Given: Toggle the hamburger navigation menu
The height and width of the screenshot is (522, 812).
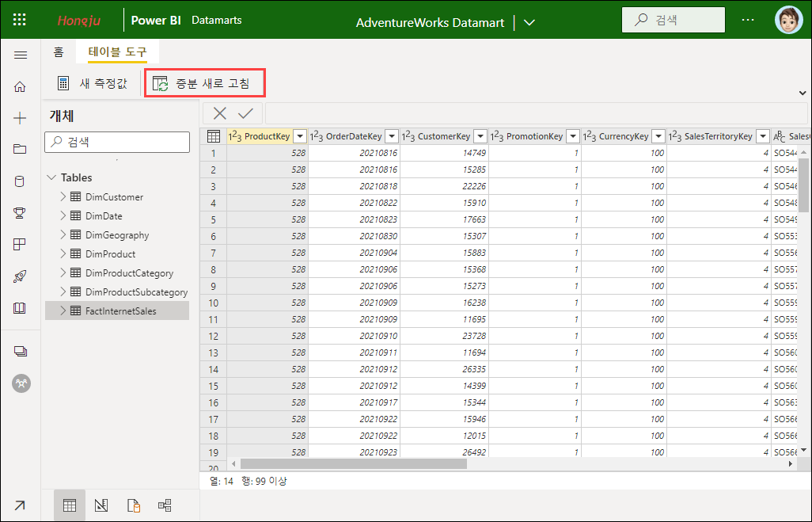Looking at the screenshot, I should click(21, 55).
